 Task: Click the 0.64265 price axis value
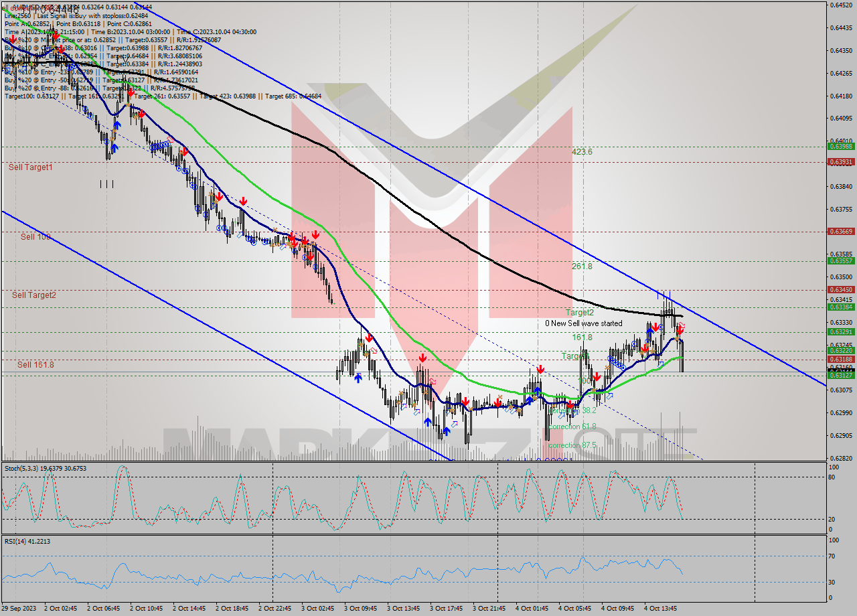pyautogui.click(x=841, y=73)
